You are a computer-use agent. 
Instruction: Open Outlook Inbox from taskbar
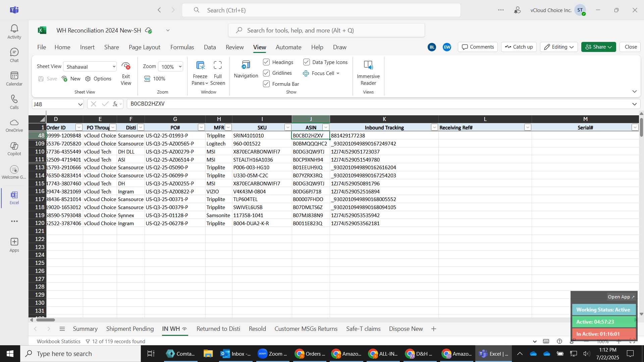point(236,354)
